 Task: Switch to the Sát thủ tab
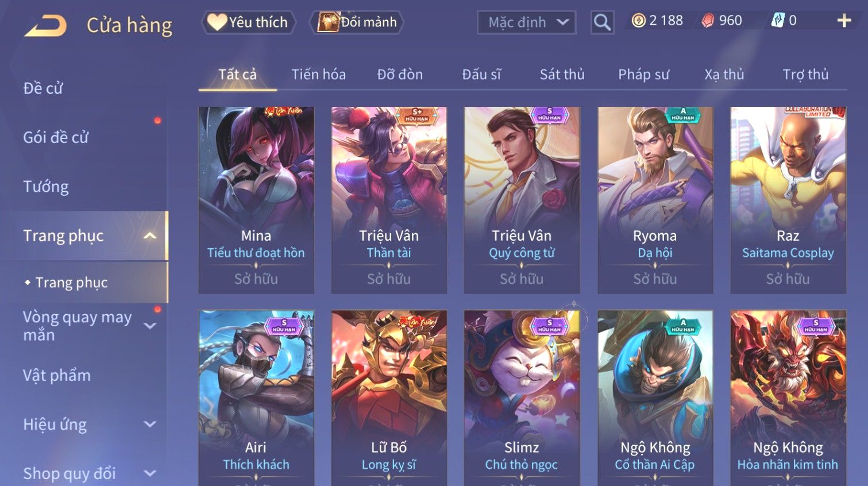coord(562,75)
